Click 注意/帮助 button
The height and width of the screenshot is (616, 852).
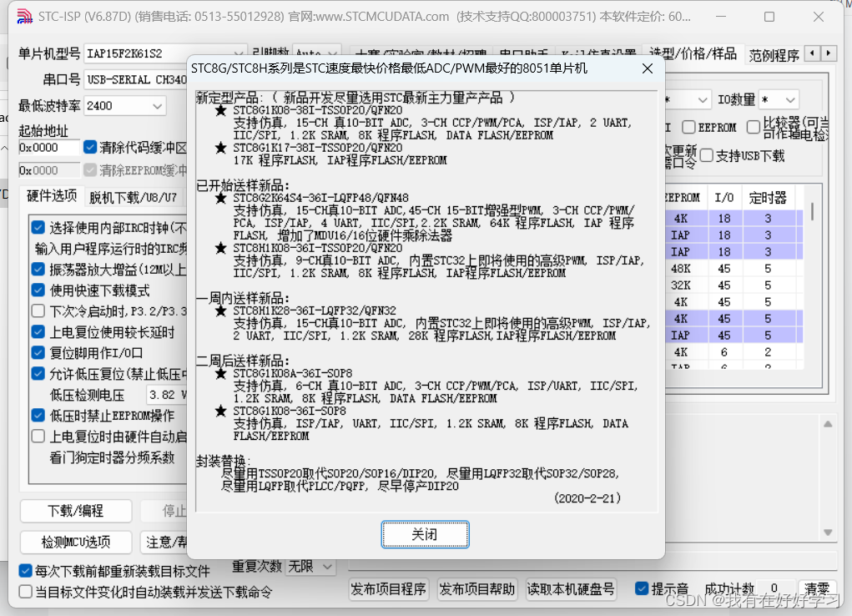tap(164, 542)
